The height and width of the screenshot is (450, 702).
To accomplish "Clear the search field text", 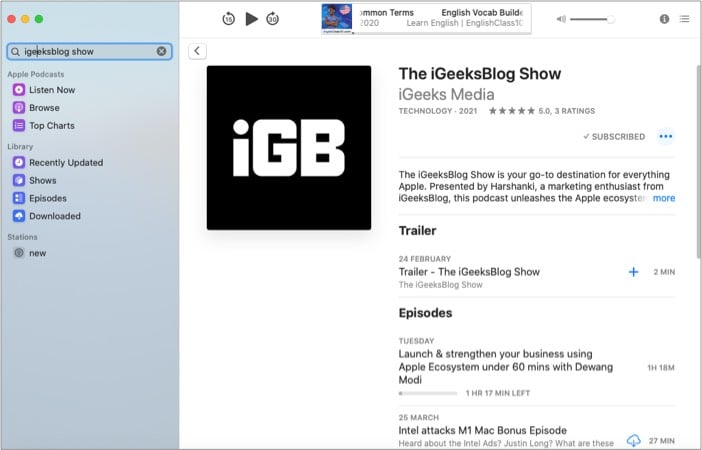I will pos(162,51).
